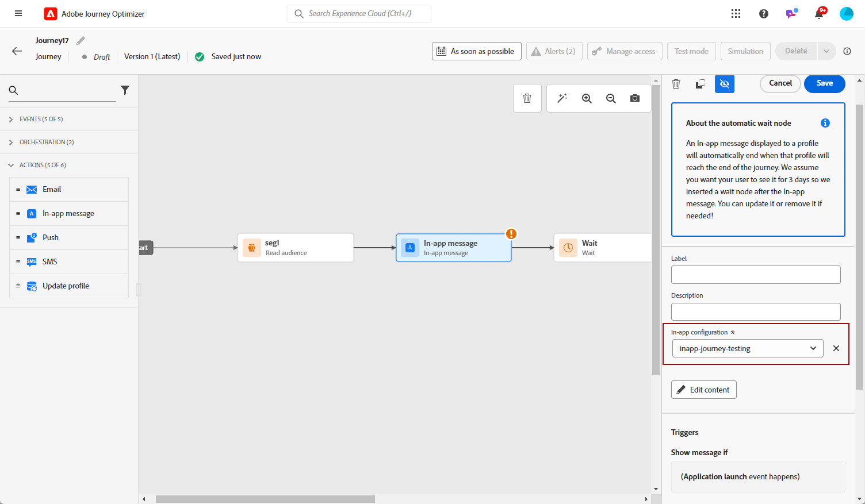Pick the In-app message action from the palette
865x504 pixels.
[x=69, y=214]
